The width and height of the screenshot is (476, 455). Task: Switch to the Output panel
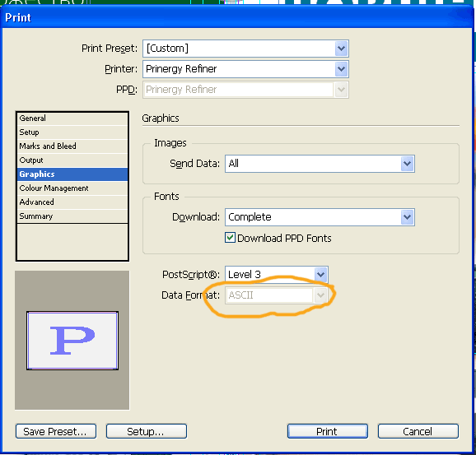[72, 160]
